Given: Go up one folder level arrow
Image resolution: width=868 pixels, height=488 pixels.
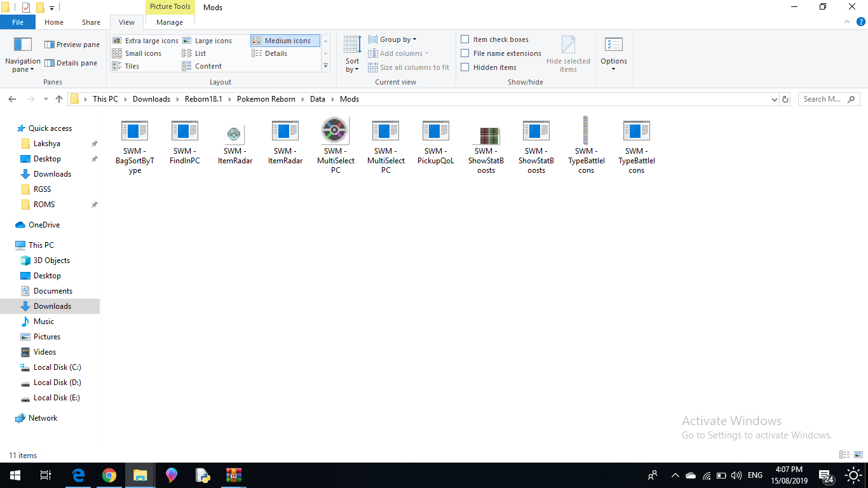Looking at the screenshot, I should click(59, 99).
